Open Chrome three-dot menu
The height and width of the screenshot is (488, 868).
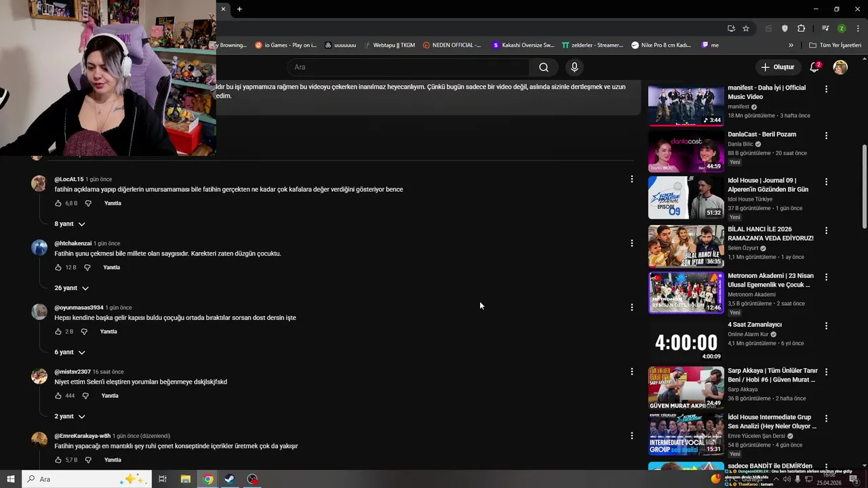(x=859, y=28)
